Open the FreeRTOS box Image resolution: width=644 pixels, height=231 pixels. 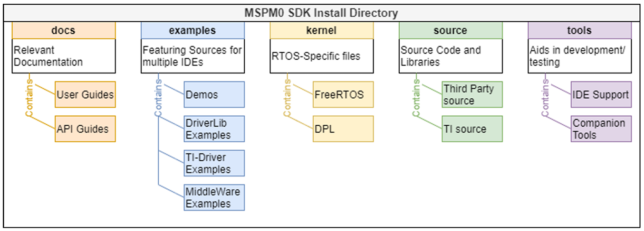[x=343, y=94]
